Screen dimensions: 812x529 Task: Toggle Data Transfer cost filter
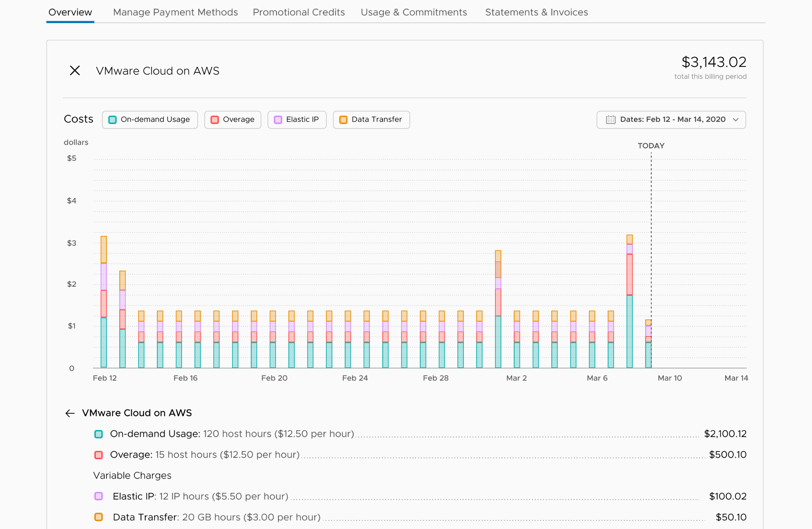(x=371, y=120)
